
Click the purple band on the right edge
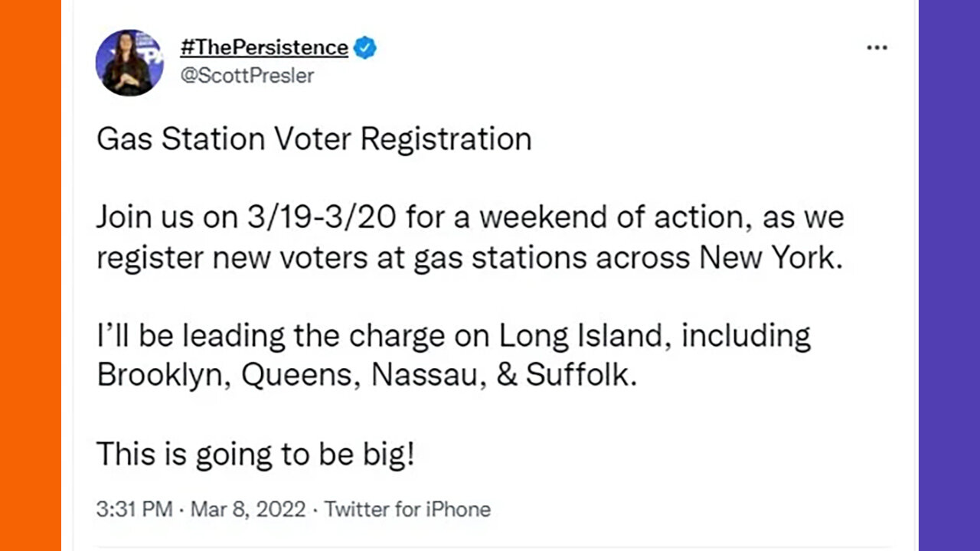click(x=949, y=275)
